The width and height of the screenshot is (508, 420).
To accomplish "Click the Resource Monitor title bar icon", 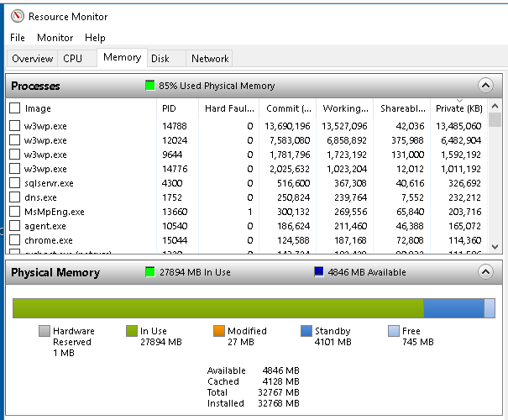I will (x=18, y=16).
